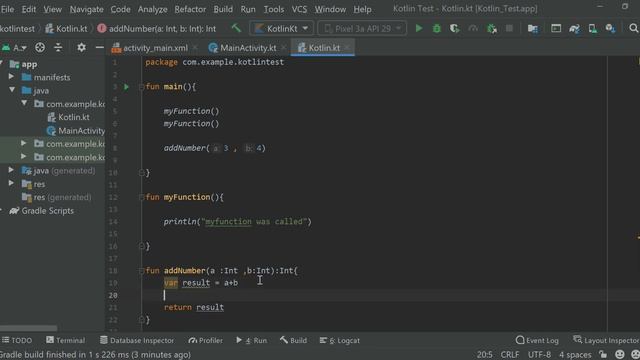The height and width of the screenshot is (360, 640).
Task: Open the VCS menu
Action: pyautogui.click(x=299, y=9)
